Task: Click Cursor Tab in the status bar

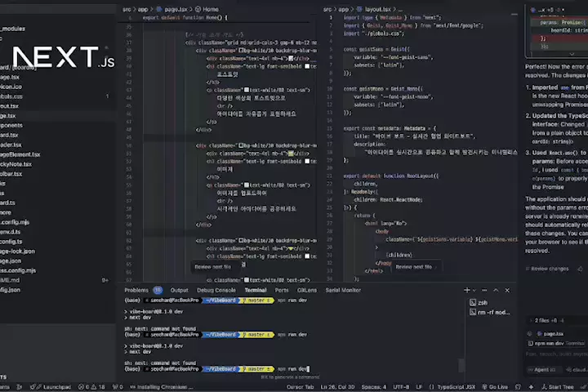Action: click(x=300, y=387)
